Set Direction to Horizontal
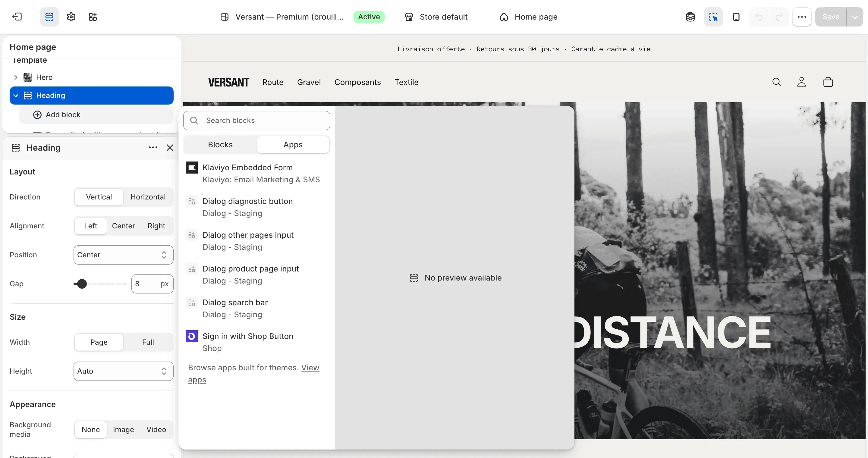This screenshot has height=458, width=868. click(148, 197)
